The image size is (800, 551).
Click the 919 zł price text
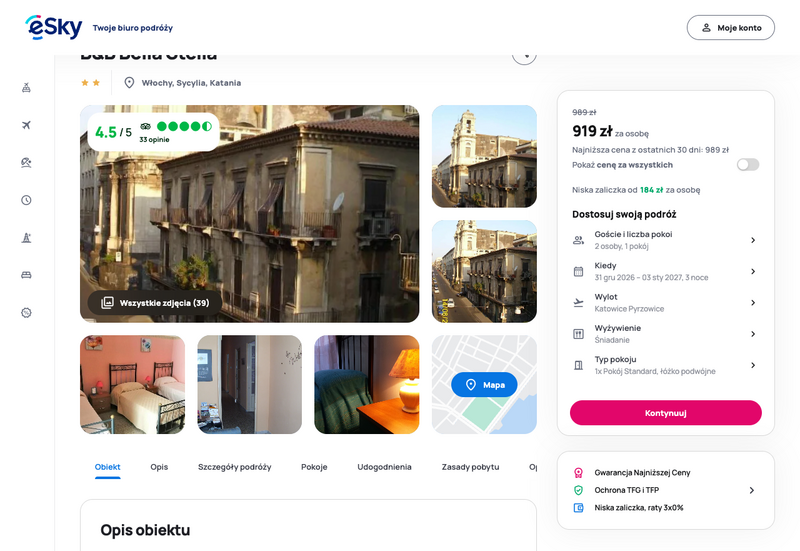(592, 131)
